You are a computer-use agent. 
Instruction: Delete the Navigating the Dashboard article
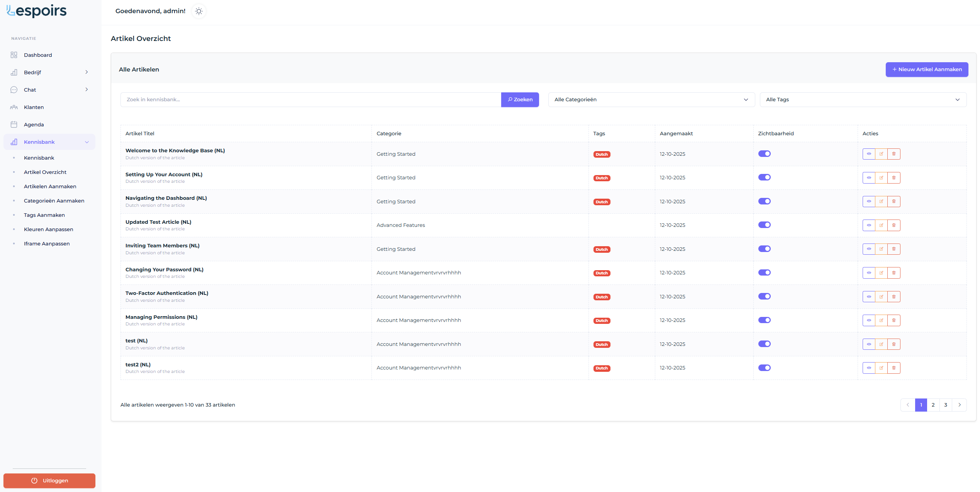click(894, 201)
